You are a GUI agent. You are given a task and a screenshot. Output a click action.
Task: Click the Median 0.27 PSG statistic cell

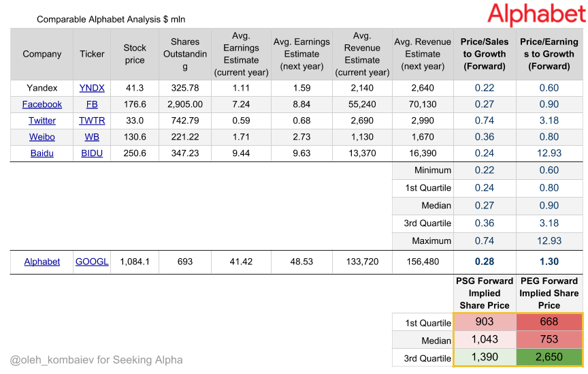485,206
